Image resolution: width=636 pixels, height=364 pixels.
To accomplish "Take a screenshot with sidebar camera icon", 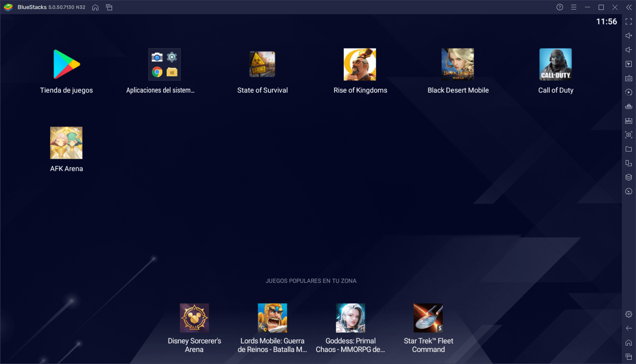I will click(x=629, y=135).
